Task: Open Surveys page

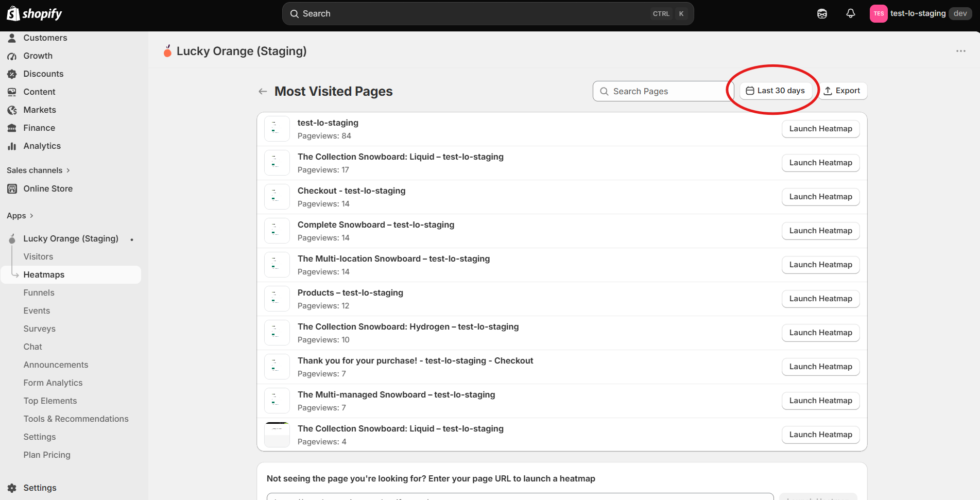Action: pyautogui.click(x=39, y=329)
